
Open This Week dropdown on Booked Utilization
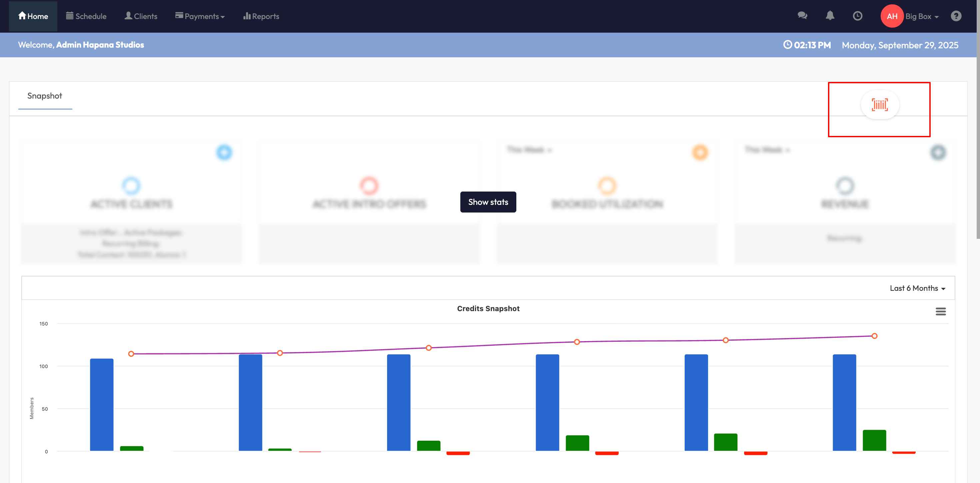pos(529,150)
